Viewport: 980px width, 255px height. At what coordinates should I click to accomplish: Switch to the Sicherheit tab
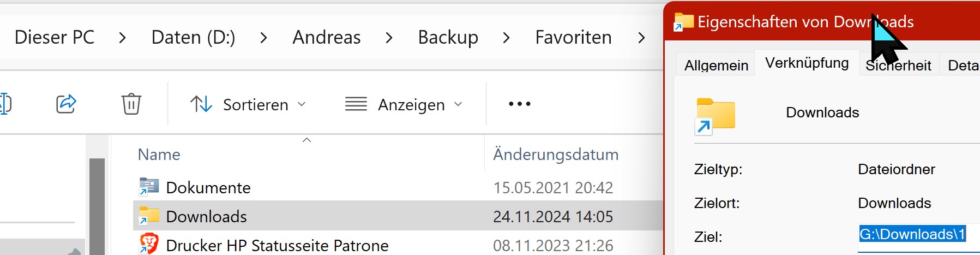point(898,66)
